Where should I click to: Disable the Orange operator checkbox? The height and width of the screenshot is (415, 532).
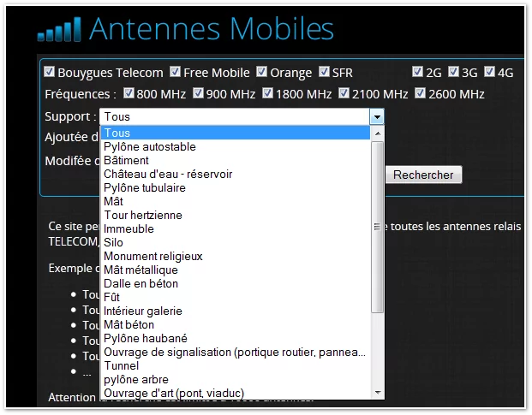tap(262, 72)
